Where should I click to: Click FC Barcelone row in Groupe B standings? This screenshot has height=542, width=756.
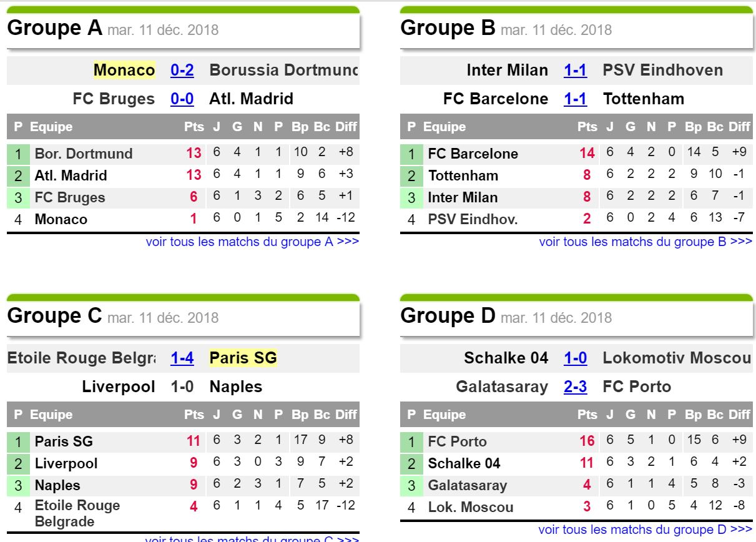click(576, 153)
